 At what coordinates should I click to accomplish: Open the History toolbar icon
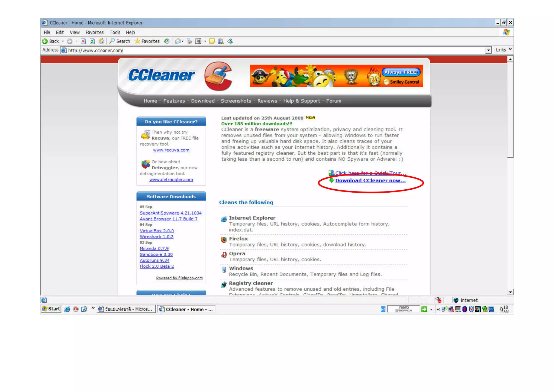pos(167,41)
